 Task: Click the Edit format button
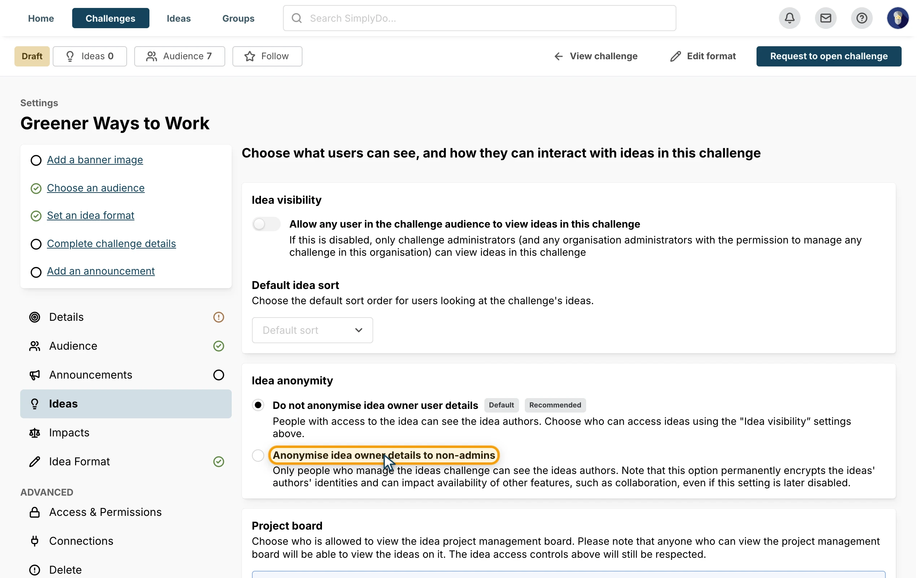click(x=702, y=56)
